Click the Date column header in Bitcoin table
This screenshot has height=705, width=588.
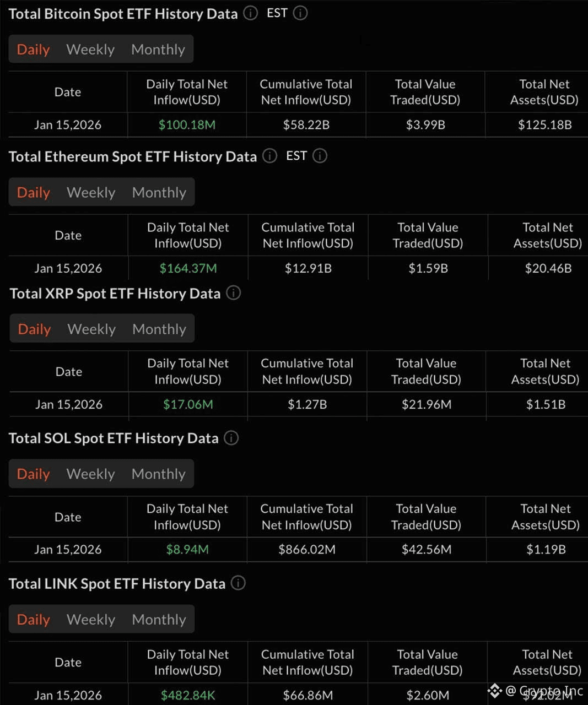68,92
